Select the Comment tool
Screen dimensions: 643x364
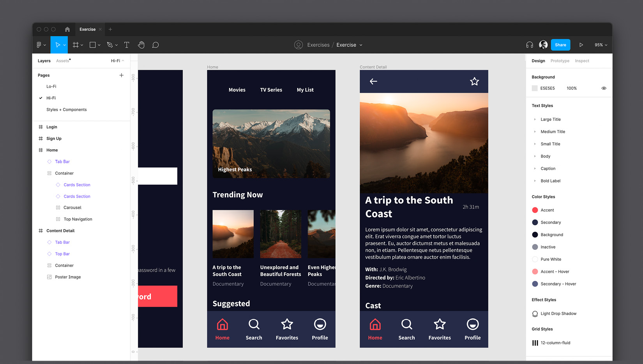pyautogui.click(x=155, y=45)
